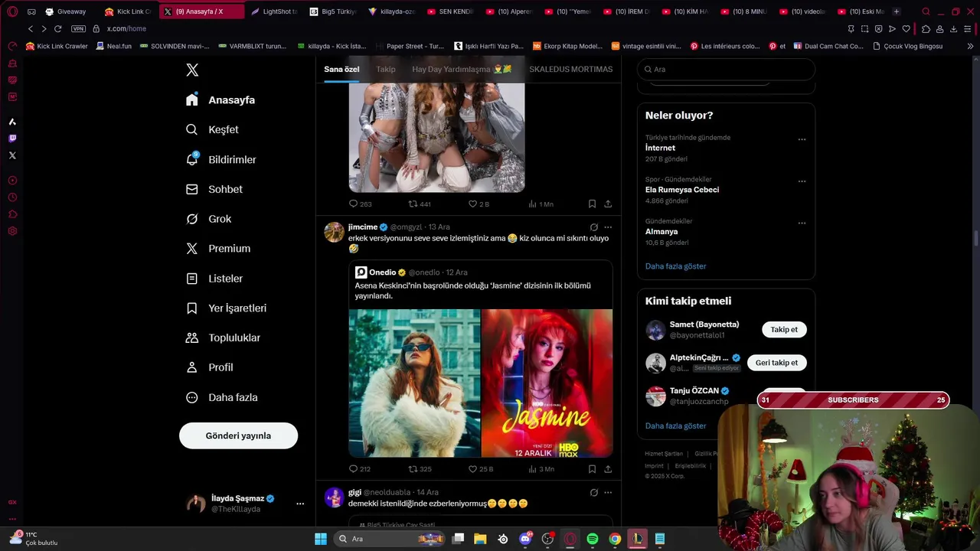The height and width of the screenshot is (551, 980).
Task: Open more options for gigi's post
Action: pyautogui.click(x=608, y=493)
